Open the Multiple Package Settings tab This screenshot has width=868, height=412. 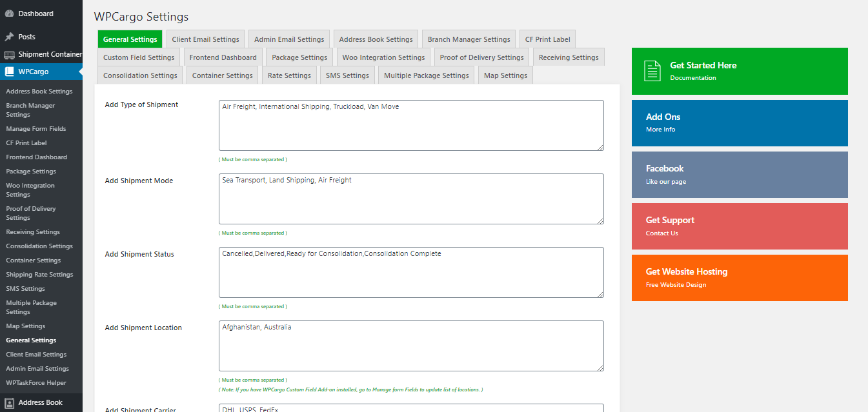tap(426, 75)
